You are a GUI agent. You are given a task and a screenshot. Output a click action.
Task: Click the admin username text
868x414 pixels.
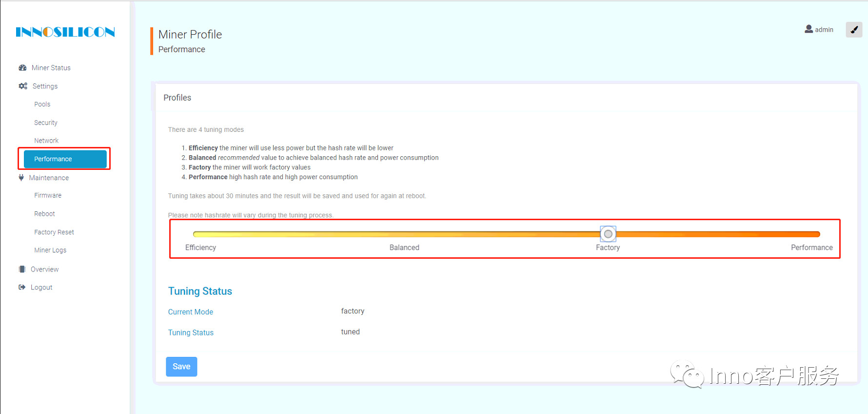pyautogui.click(x=824, y=30)
